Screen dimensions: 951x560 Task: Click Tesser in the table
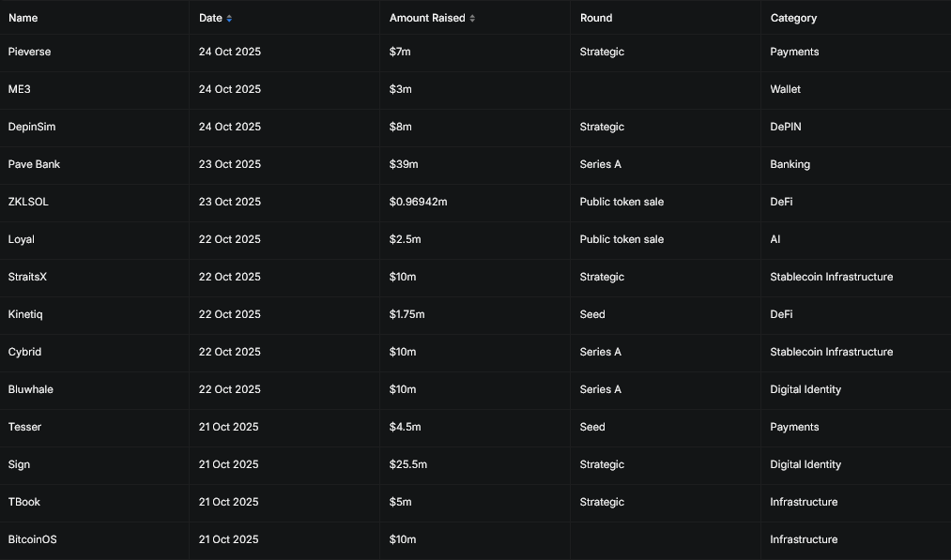tap(24, 428)
